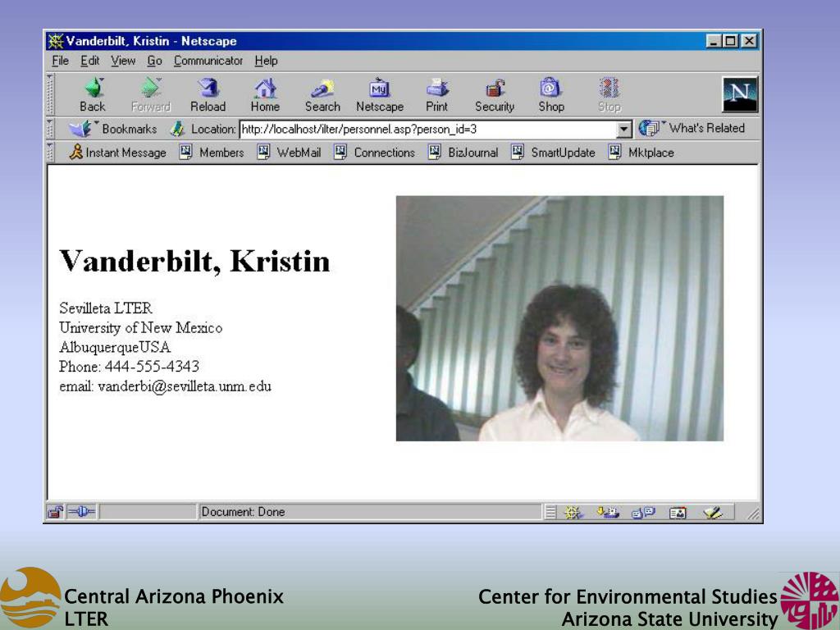Open the File menu

pos(60,61)
